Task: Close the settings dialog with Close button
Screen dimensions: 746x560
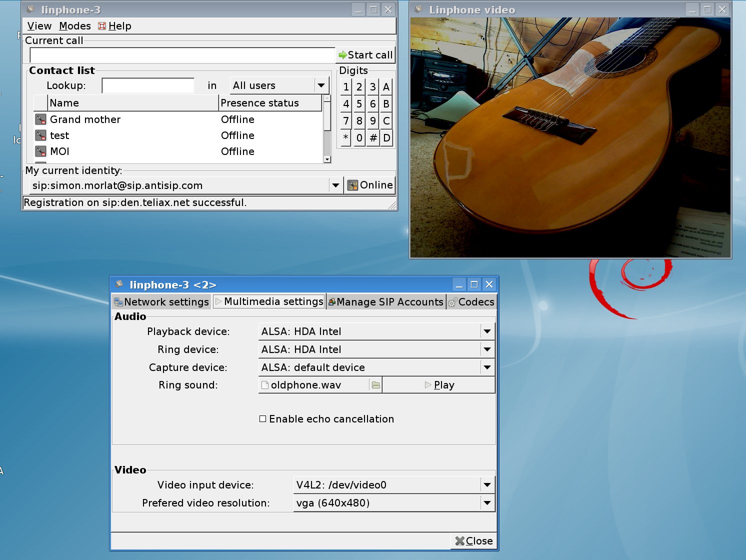Action: [473, 541]
